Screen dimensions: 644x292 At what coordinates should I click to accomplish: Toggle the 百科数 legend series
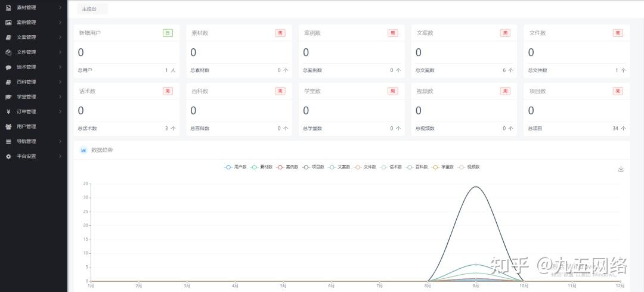[x=416, y=167]
